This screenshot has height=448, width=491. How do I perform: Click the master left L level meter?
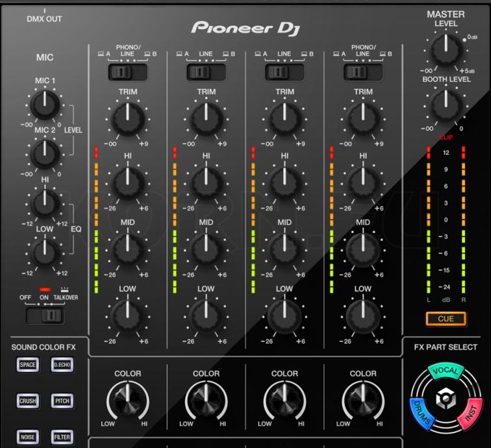(429, 219)
